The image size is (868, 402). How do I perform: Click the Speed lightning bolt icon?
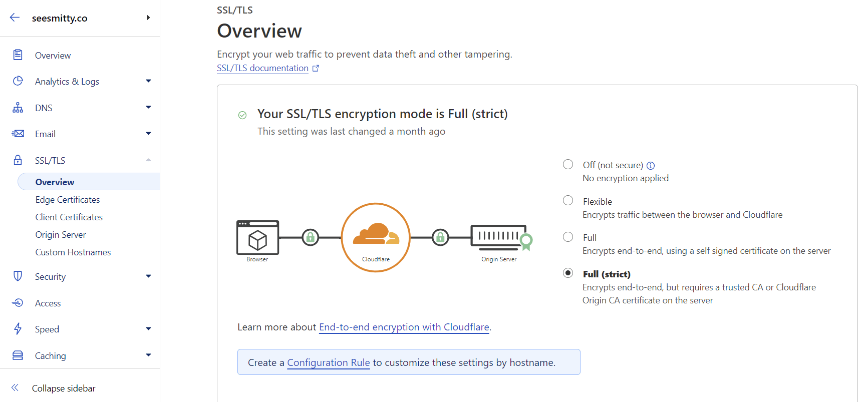point(18,329)
